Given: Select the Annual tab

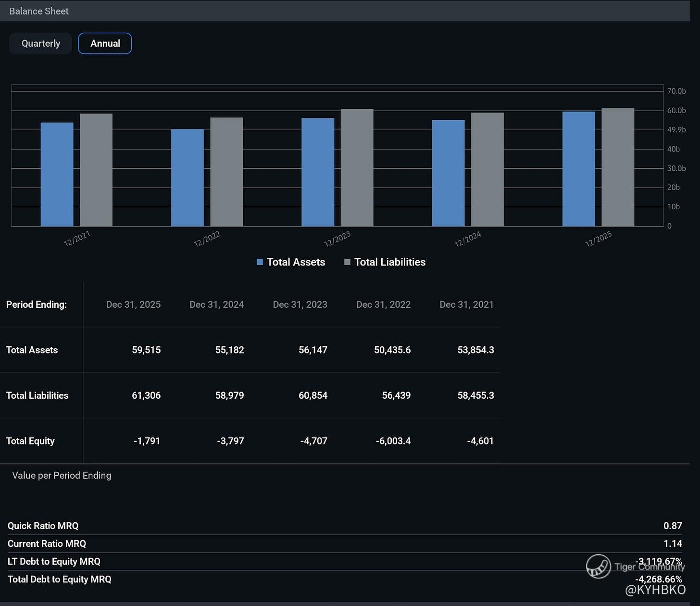Looking at the screenshot, I should click(105, 43).
